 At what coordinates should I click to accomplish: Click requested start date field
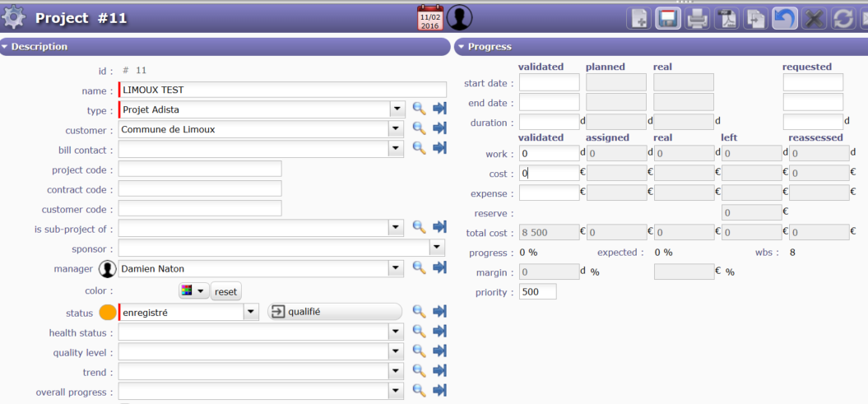813,82
